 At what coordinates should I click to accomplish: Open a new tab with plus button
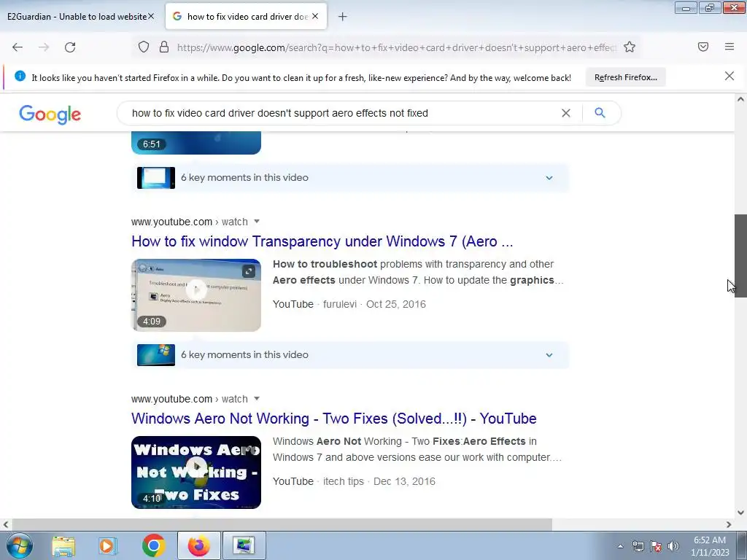343,17
